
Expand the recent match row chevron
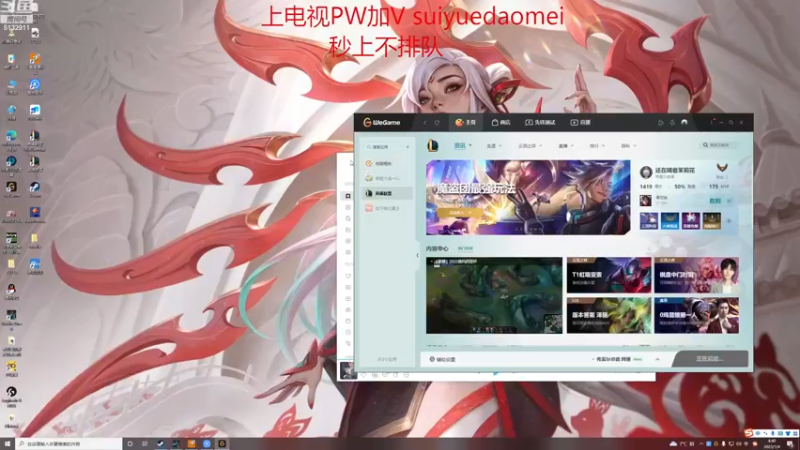coord(729,201)
